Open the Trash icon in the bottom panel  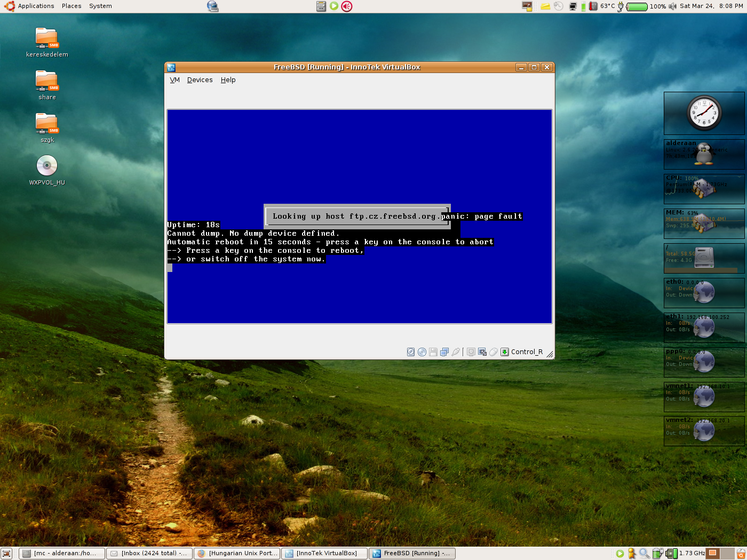click(x=741, y=554)
